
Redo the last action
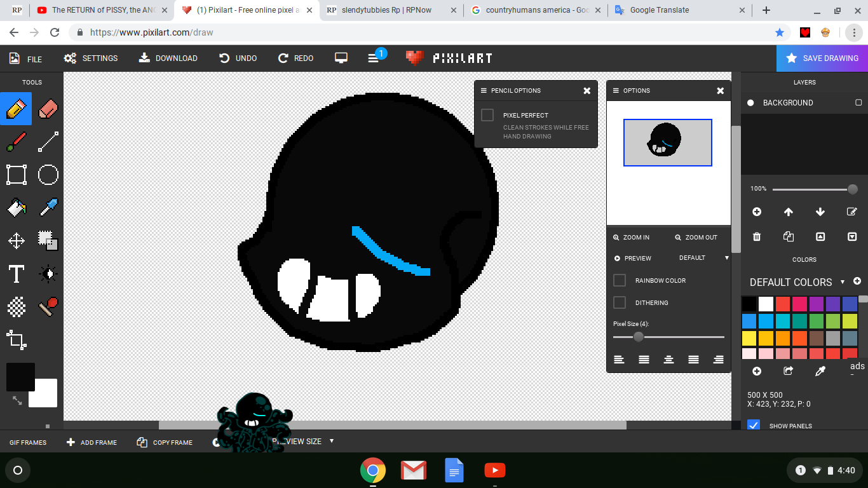tap(296, 58)
